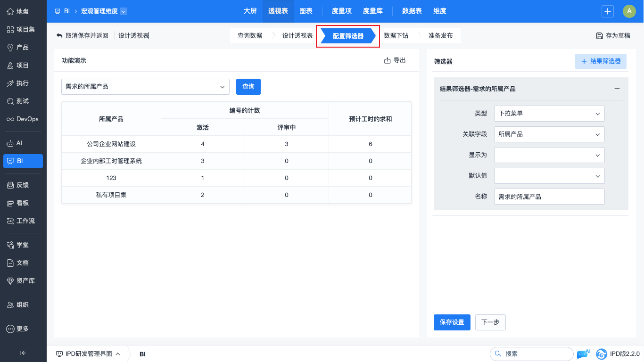Expand the 宏观管理维度 dropdown arrow
Image resolution: width=644 pixels, height=362 pixels.
coord(124,11)
